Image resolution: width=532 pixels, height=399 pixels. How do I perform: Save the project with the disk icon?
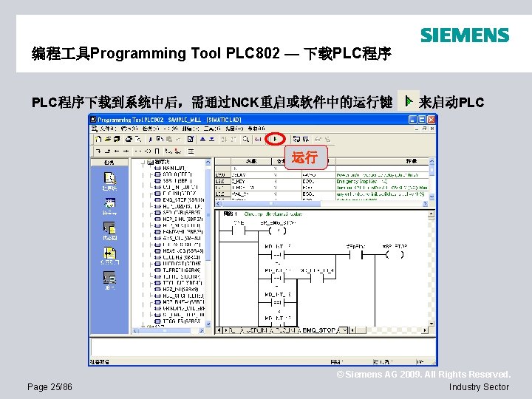117,139
